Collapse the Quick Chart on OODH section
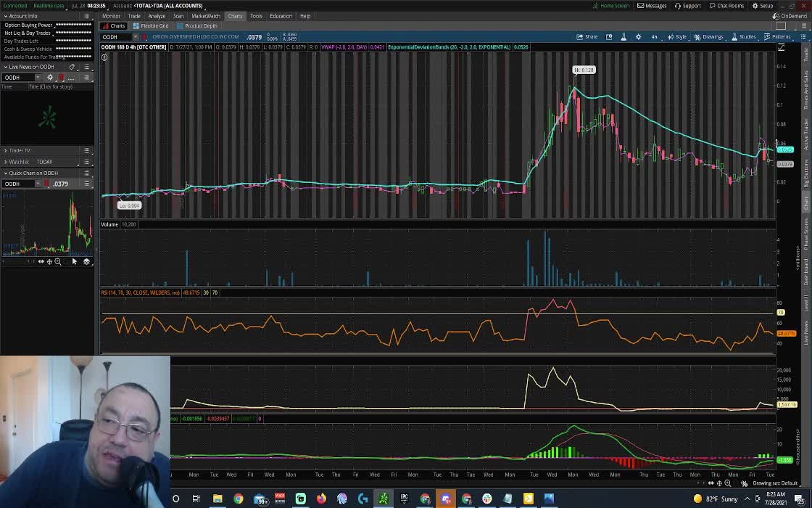 (x=6, y=173)
